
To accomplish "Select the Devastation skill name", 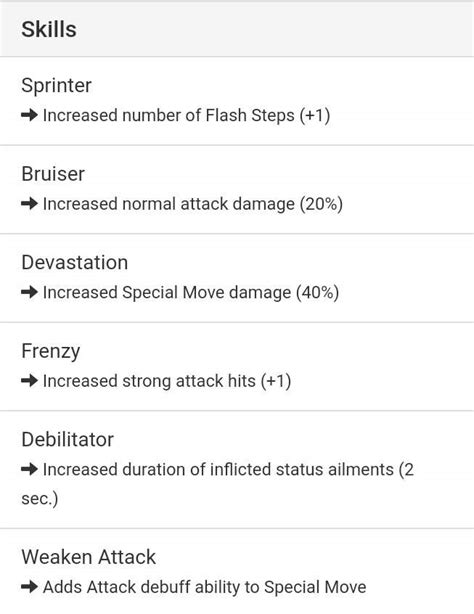I will click(74, 262).
